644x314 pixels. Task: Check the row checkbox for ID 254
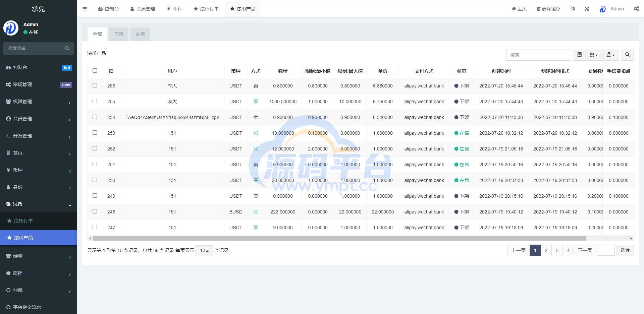pyautogui.click(x=95, y=117)
